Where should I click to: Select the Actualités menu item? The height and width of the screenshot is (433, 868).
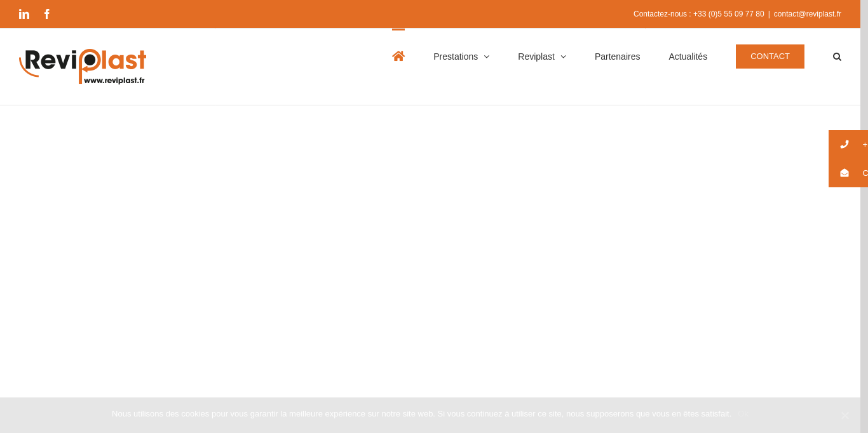pos(688,57)
